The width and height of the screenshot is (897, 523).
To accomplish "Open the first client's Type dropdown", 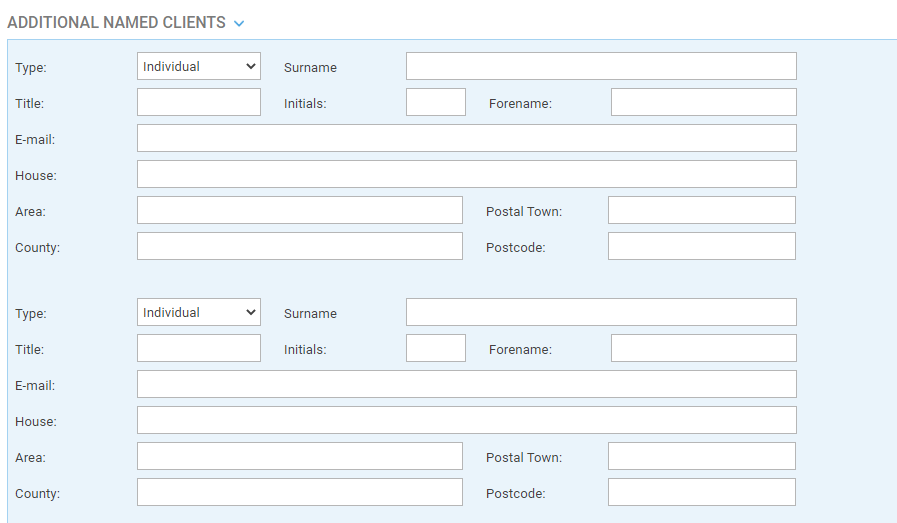I will [x=199, y=66].
